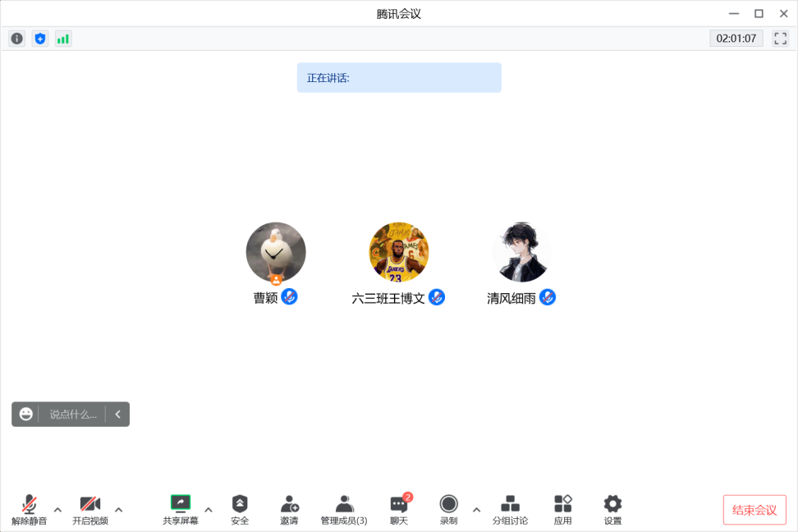Turn on camera with 开启视频
The width and height of the screenshot is (798, 532).
click(90, 510)
